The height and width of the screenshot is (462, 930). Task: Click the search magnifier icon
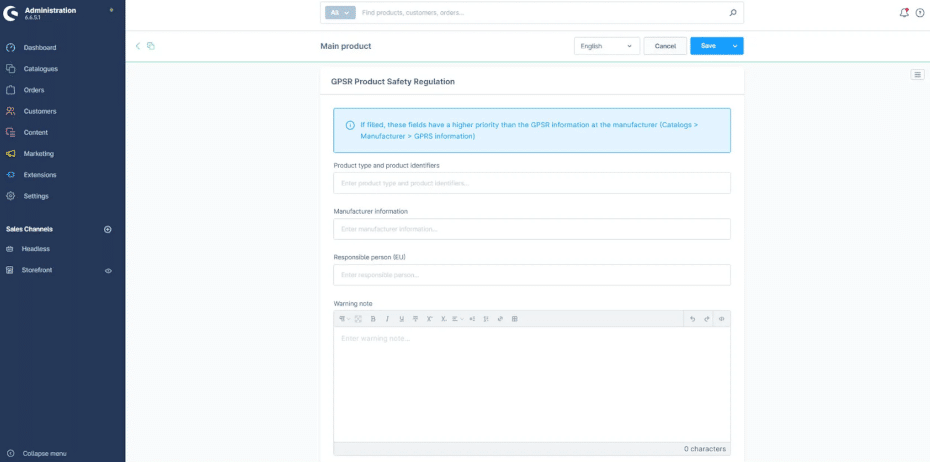click(733, 12)
